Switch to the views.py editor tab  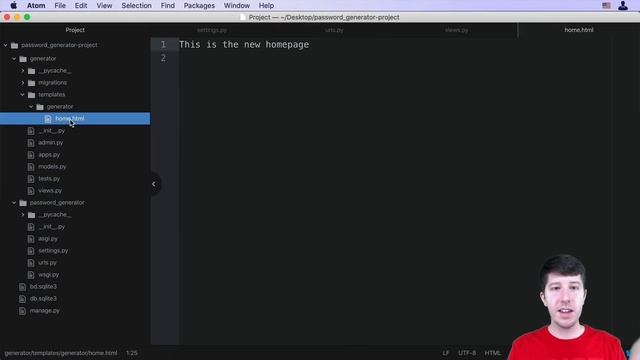(x=457, y=30)
